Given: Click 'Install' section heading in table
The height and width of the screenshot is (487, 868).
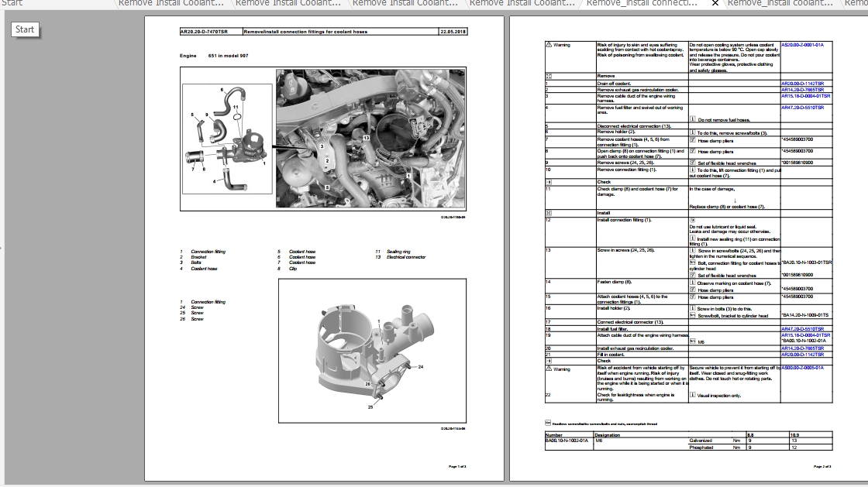Looking at the screenshot, I should pos(604,213).
